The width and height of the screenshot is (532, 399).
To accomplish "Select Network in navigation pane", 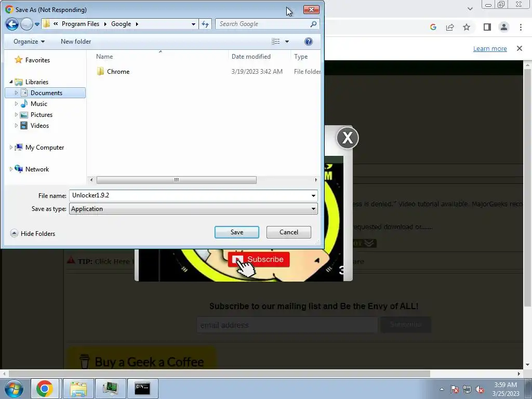I will (x=37, y=169).
